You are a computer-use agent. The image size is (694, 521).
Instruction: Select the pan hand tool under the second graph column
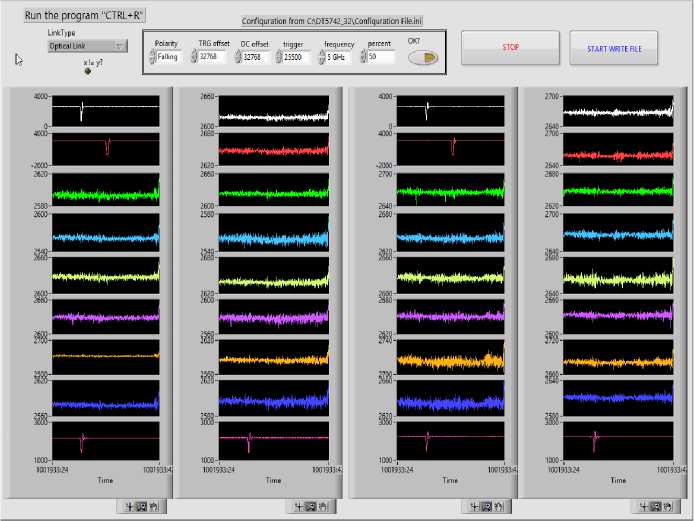(322, 507)
